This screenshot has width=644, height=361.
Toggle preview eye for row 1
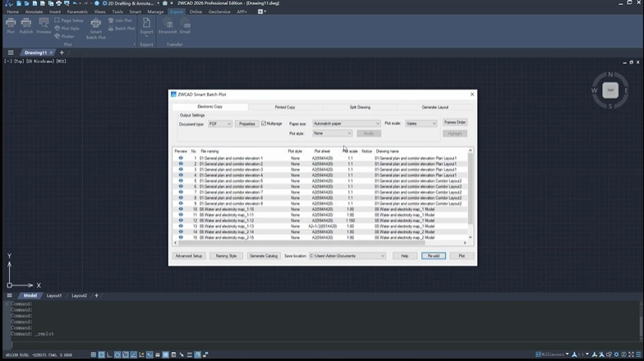[x=181, y=158]
